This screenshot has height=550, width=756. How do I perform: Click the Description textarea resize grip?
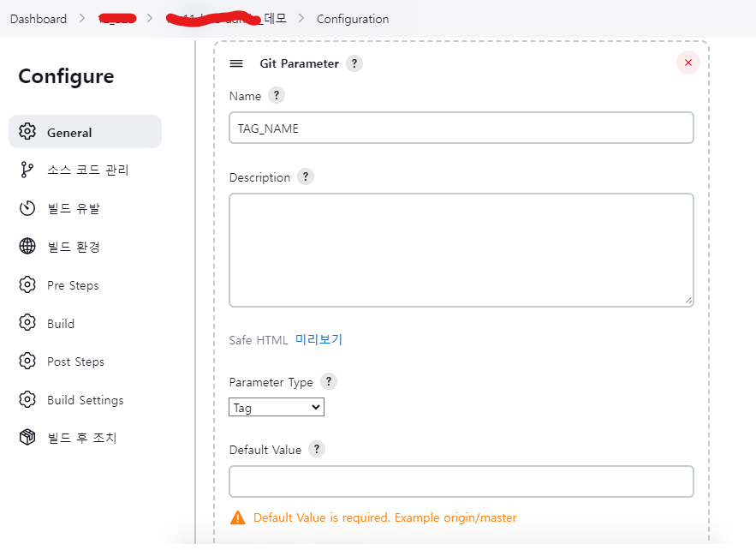tap(688, 301)
